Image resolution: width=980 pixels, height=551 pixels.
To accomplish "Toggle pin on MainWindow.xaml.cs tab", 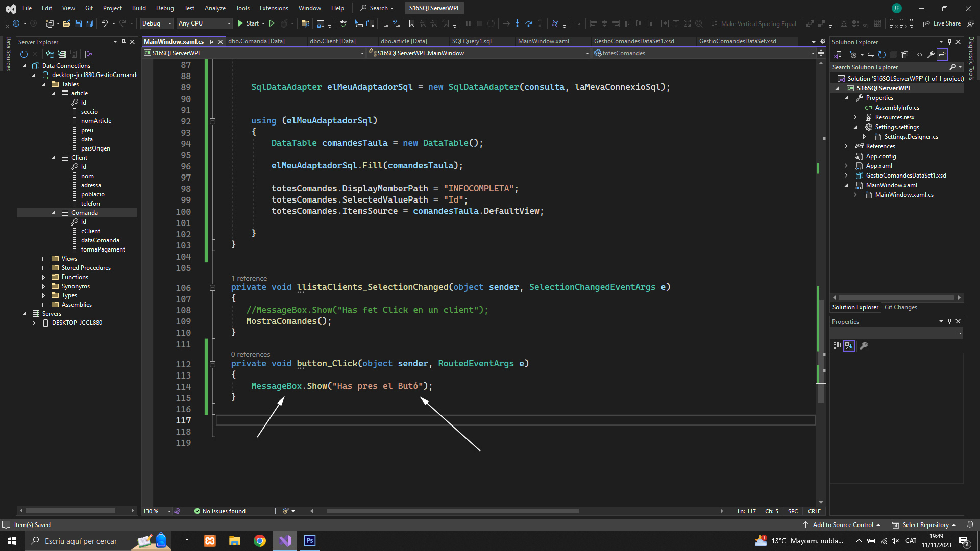I will pyautogui.click(x=211, y=42).
